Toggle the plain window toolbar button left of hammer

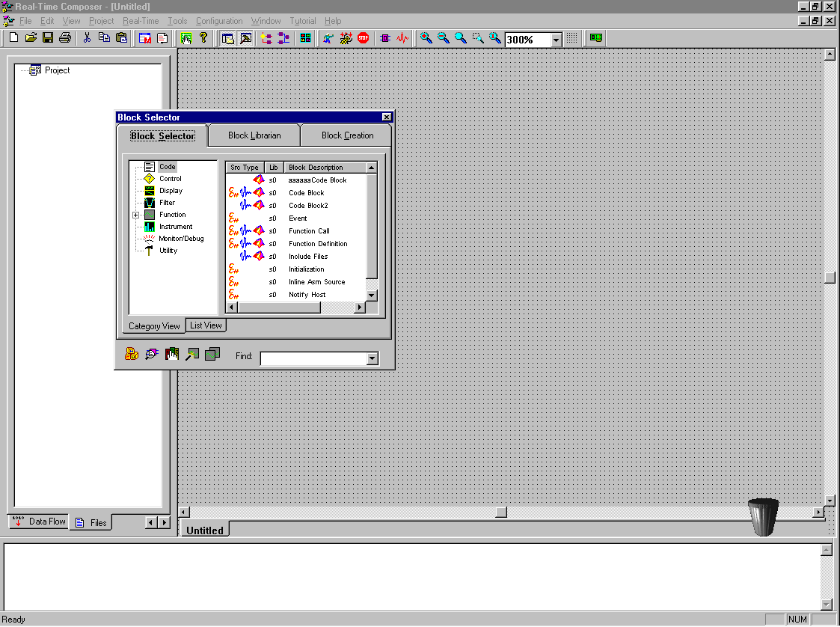[227, 38]
